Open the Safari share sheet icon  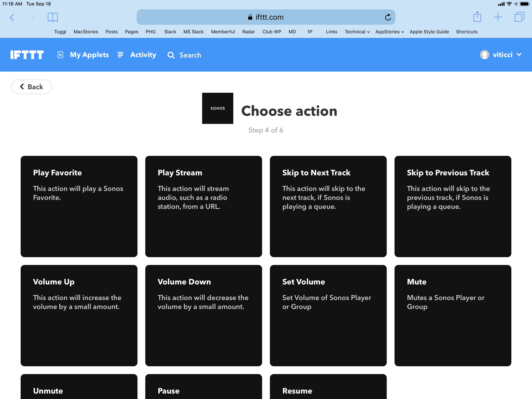point(477,17)
